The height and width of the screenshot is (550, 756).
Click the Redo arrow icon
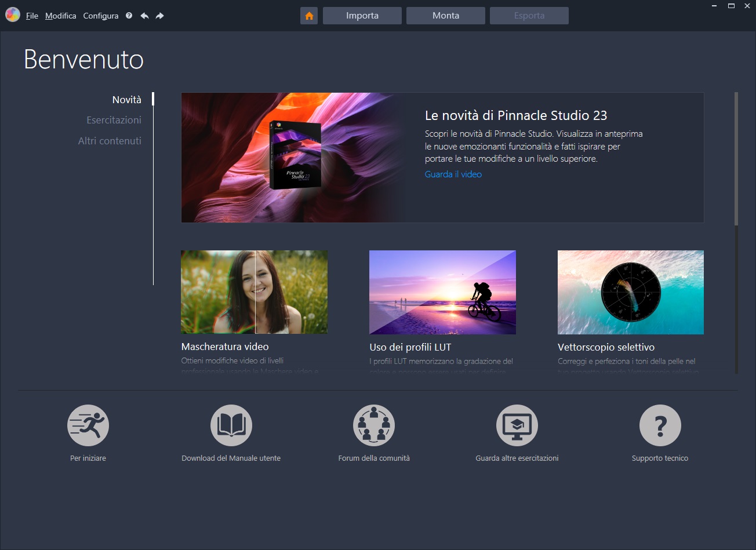[x=159, y=16]
